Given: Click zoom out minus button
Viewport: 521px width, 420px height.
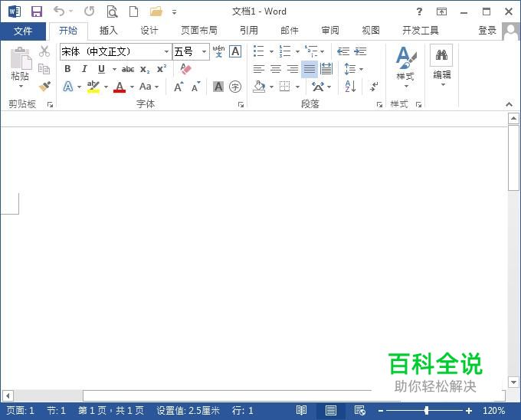Looking at the screenshot, I should click(x=381, y=411).
